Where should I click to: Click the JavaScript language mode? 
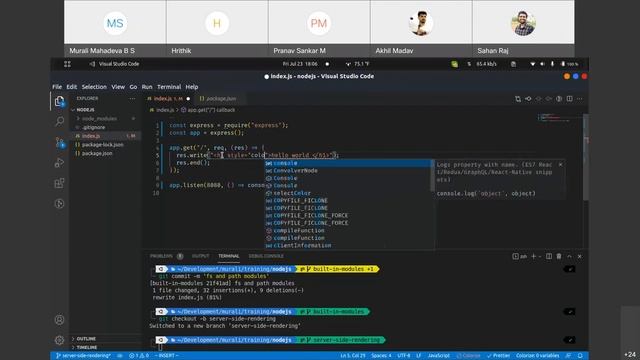pyautogui.click(x=439, y=356)
